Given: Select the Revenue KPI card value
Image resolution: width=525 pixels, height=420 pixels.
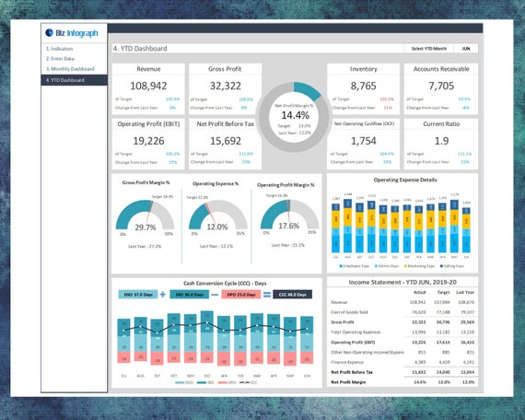Looking at the screenshot, I should [x=148, y=86].
